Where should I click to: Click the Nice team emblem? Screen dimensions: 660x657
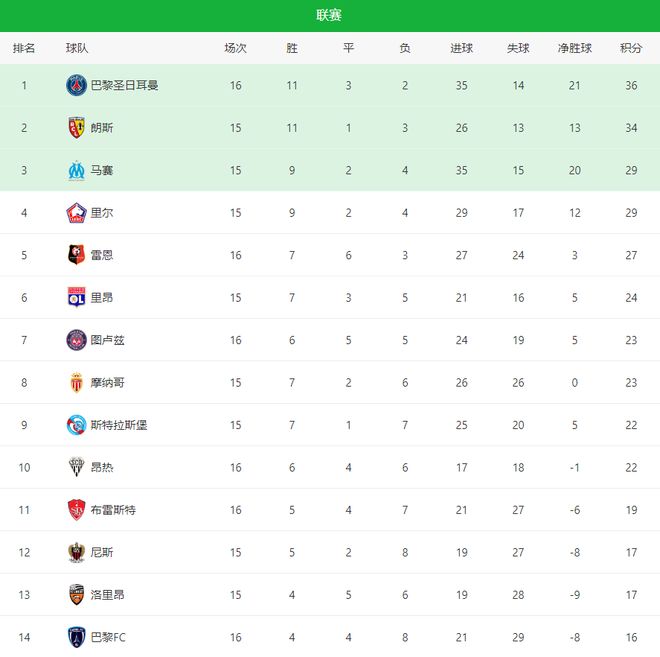(77, 553)
